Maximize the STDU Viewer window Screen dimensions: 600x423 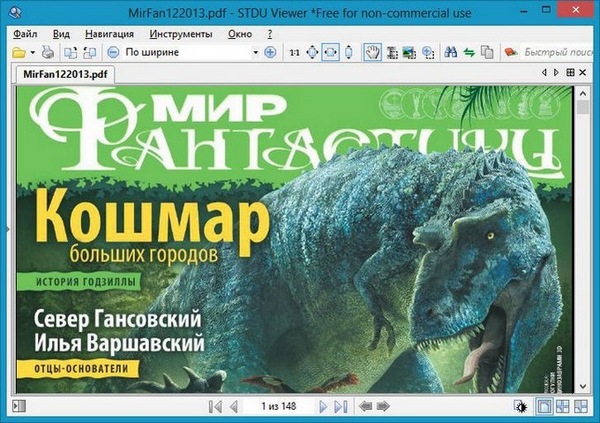(546, 9)
